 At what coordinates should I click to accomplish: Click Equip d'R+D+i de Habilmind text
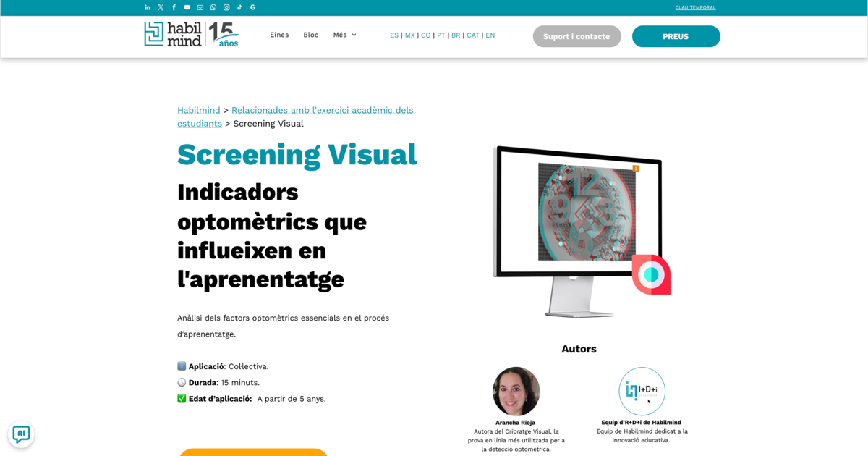click(642, 422)
